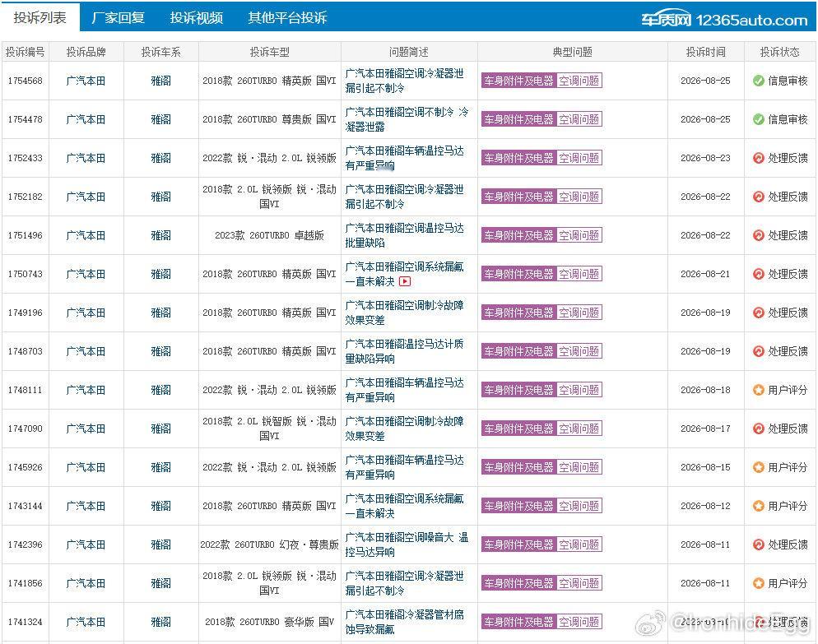Click the 投诉车型 column header
This screenshot has width=818, height=644.
[269, 52]
